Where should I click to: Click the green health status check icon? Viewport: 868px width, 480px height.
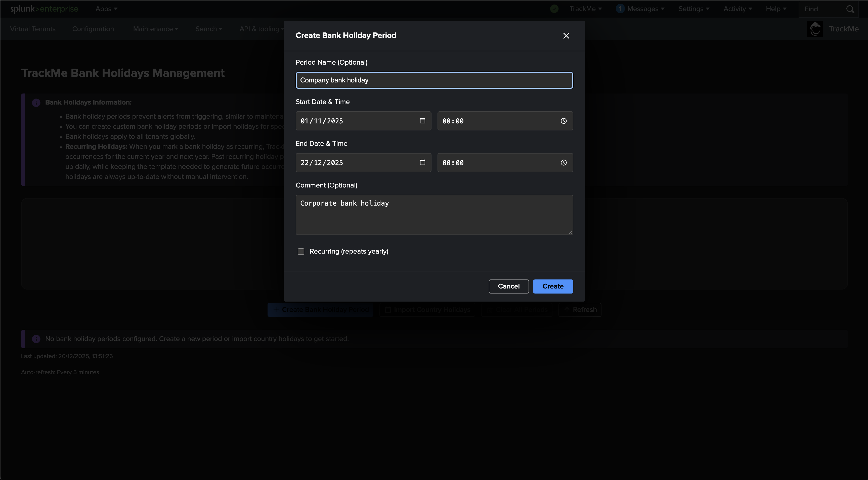554,9
